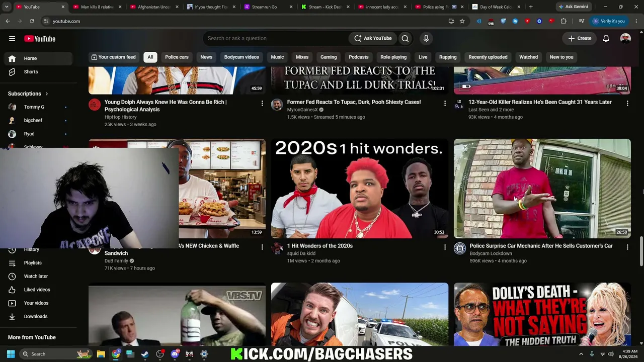Click the Create button
The image size is (644, 362).
coord(580,38)
